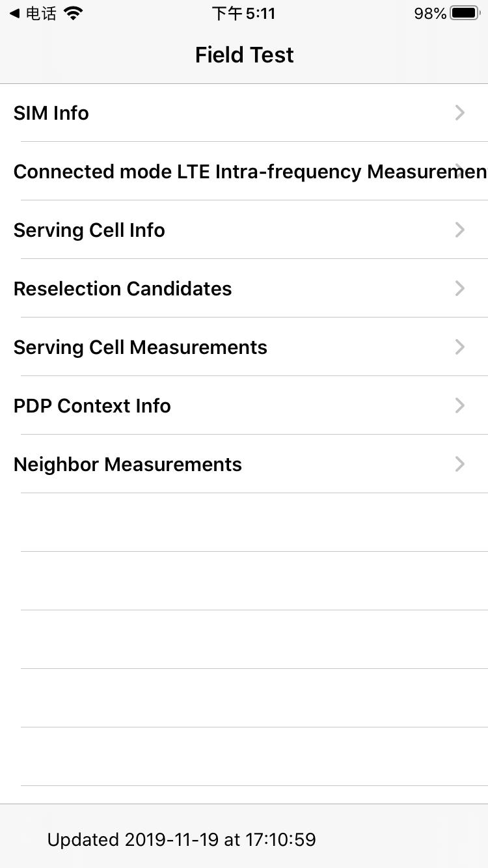The width and height of the screenshot is (488, 868).
Task: Tap the Reselection Candidates chevron arrow
Action: [460, 288]
